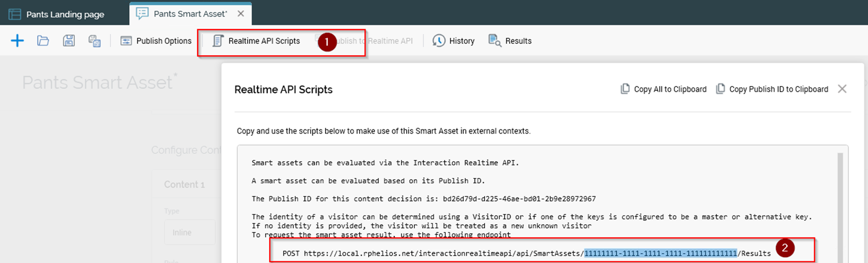The height and width of the screenshot is (263, 868).
Task: Open the Inline Type dropdown
Action: (190, 232)
